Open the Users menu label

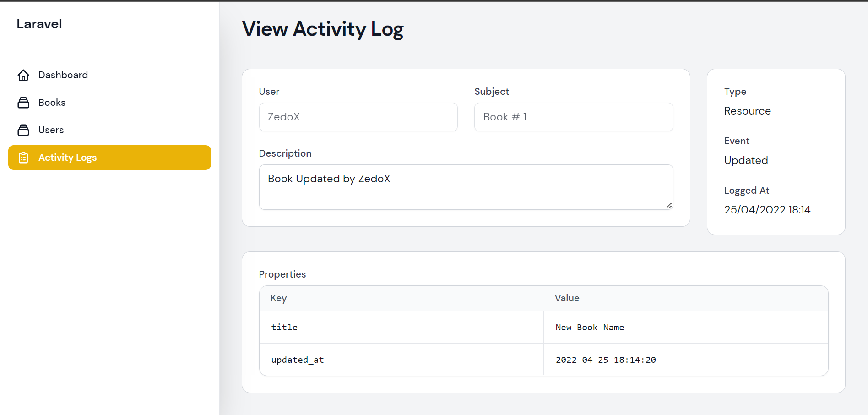51,130
